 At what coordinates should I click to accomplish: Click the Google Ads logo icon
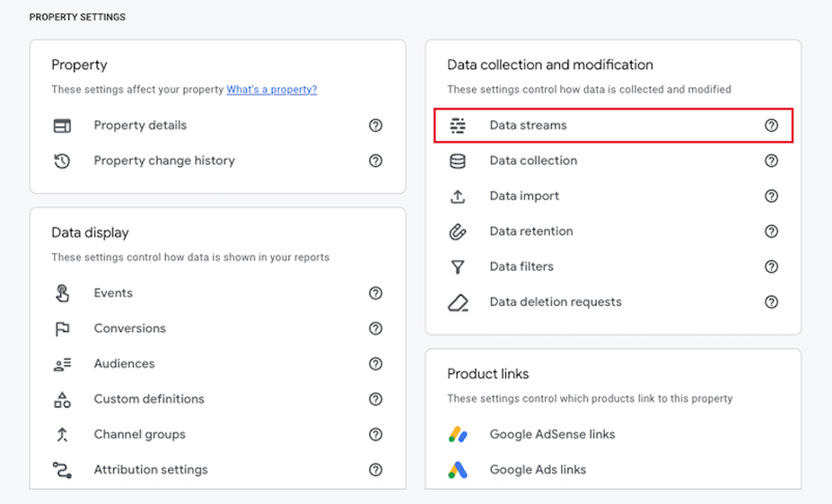coord(458,470)
